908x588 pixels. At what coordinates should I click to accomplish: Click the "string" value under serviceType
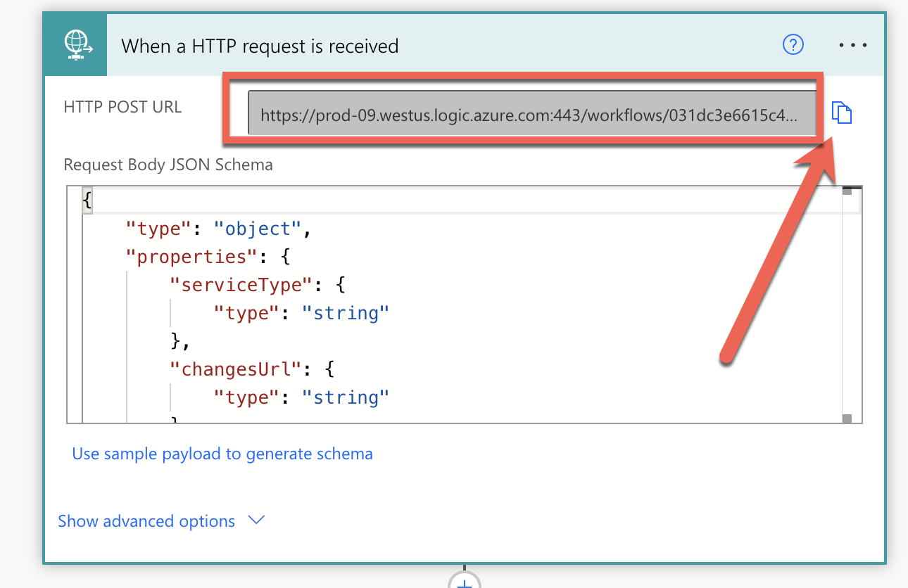345,313
